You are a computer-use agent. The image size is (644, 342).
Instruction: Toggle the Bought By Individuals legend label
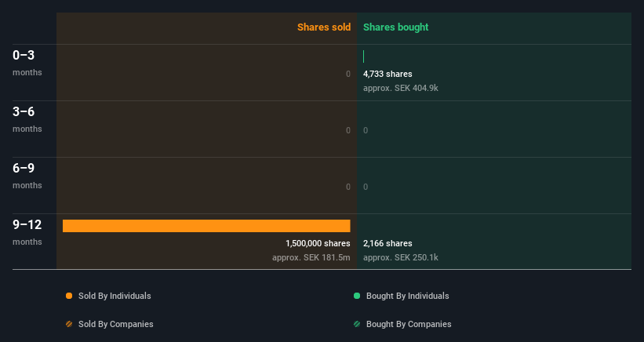(407, 296)
